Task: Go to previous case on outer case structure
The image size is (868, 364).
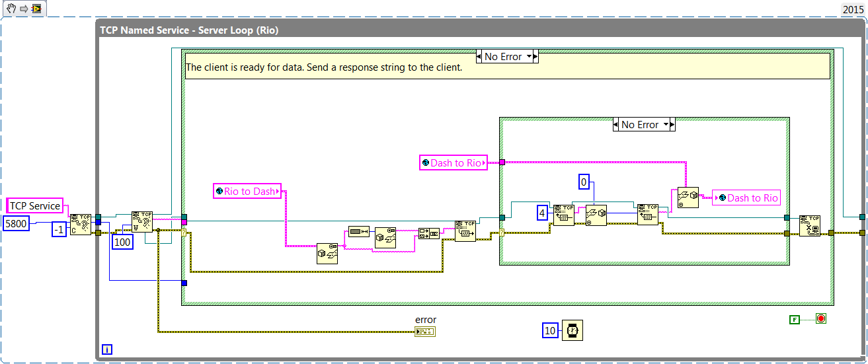Action: click(x=479, y=57)
